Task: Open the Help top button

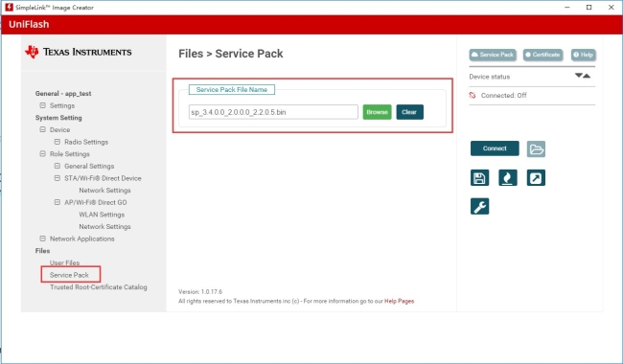Action: [x=584, y=55]
